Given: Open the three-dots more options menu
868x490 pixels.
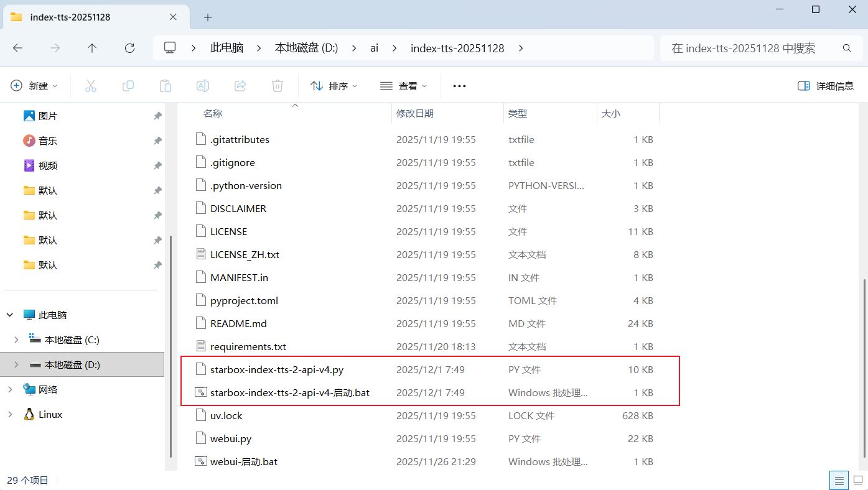Looking at the screenshot, I should (459, 86).
